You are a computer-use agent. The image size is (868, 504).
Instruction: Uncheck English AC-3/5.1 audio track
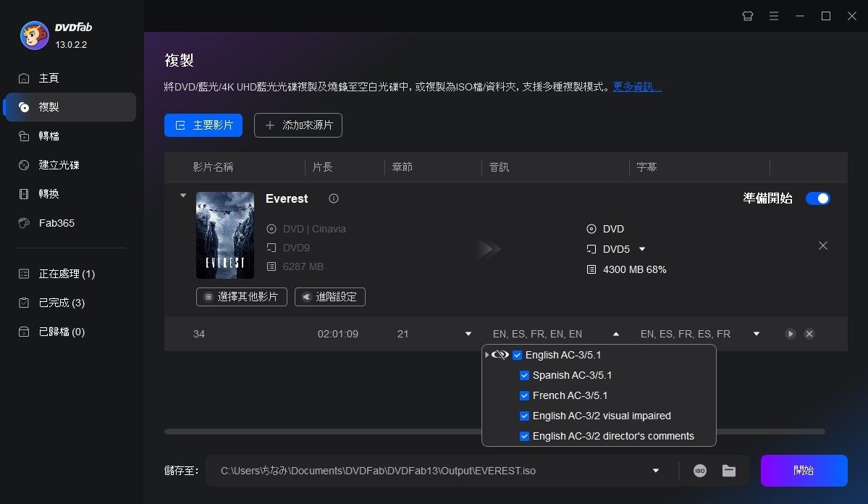pyautogui.click(x=517, y=355)
